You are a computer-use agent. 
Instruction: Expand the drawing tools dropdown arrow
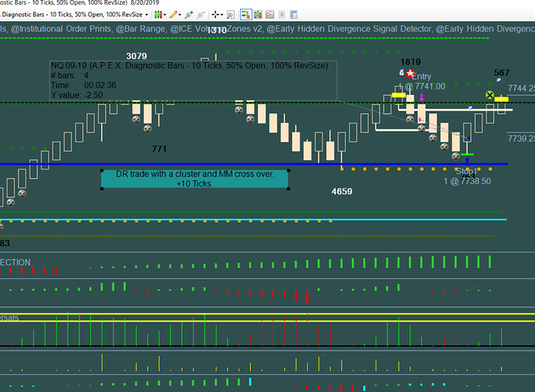tap(180, 15)
